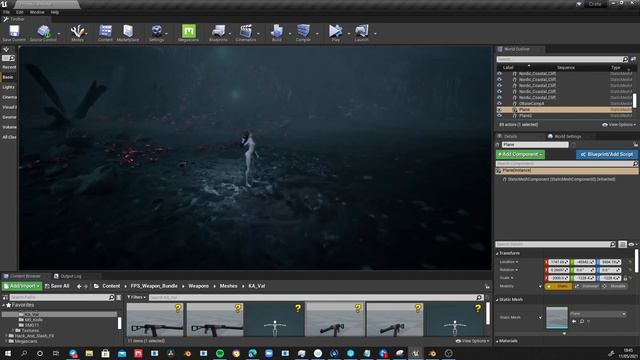Click the Save Current toolbar icon

(14, 33)
